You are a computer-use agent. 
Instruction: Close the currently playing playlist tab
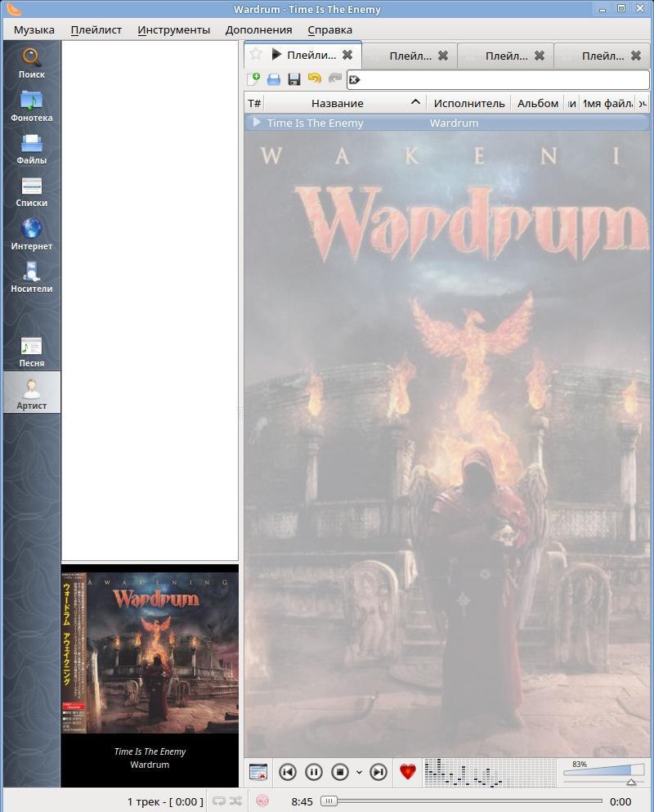point(347,54)
